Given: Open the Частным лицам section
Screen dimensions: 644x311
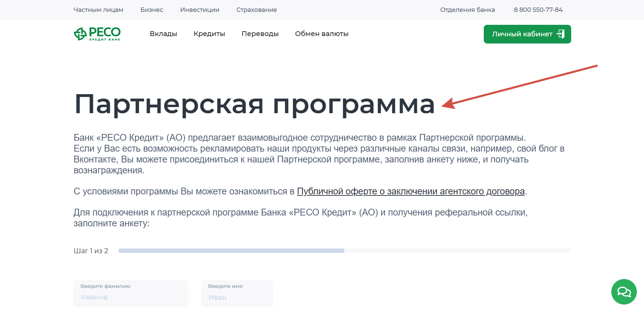Looking at the screenshot, I should tap(98, 10).
